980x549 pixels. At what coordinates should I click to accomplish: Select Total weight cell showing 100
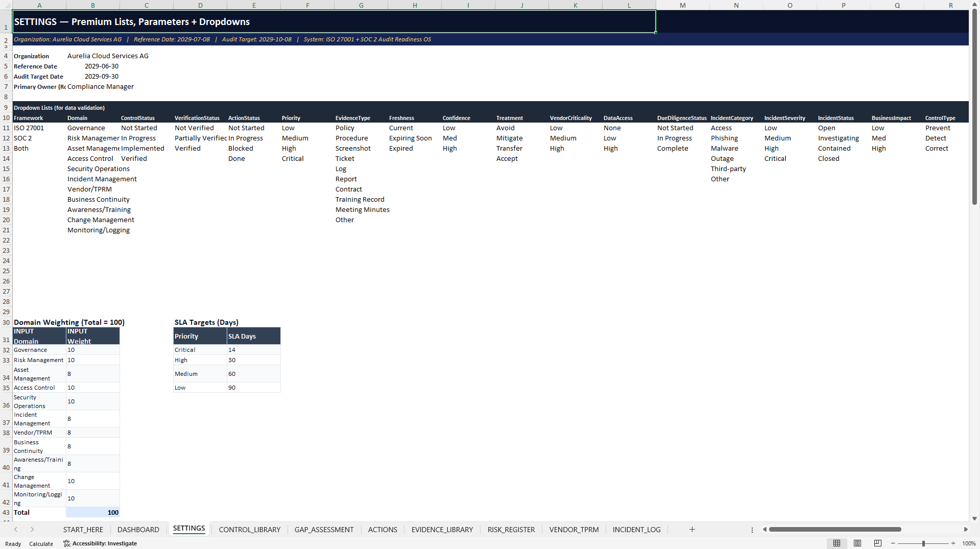tap(93, 513)
